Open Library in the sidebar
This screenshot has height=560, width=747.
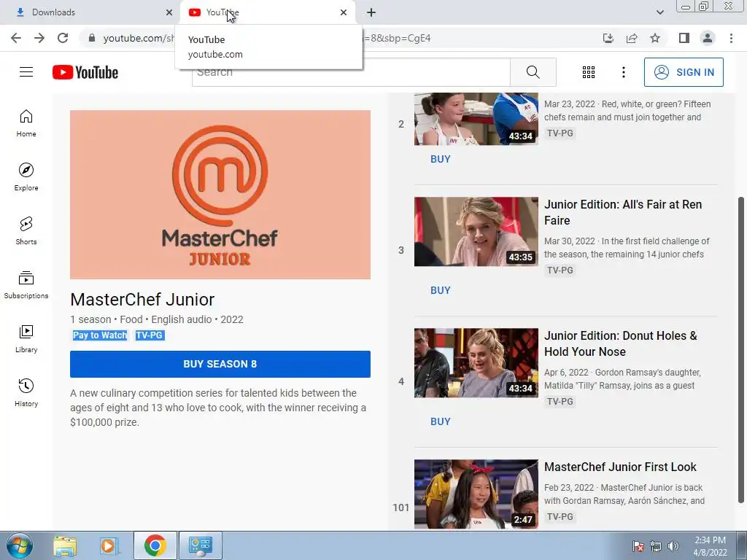click(x=26, y=338)
